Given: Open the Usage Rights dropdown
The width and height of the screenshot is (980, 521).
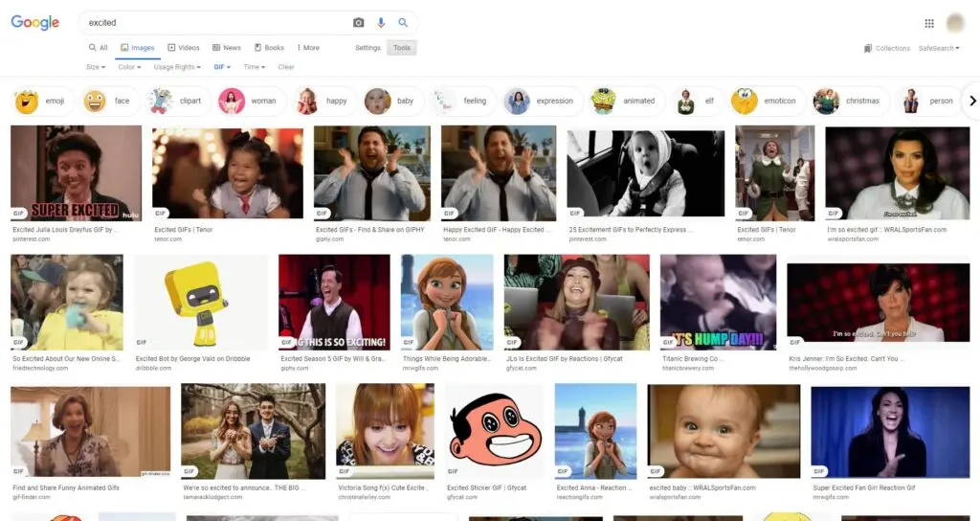Looking at the screenshot, I should [177, 67].
